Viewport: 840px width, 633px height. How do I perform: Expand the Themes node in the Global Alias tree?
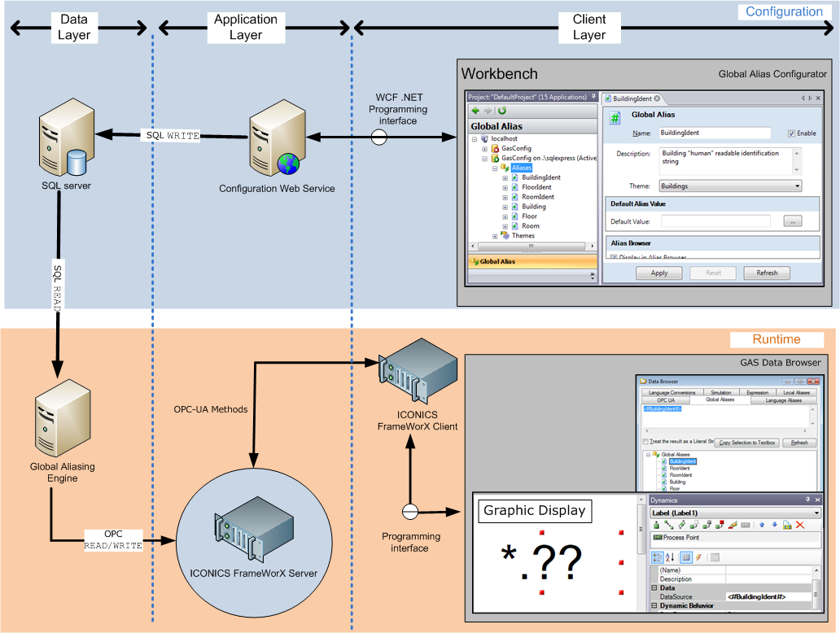tap(496, 235)
